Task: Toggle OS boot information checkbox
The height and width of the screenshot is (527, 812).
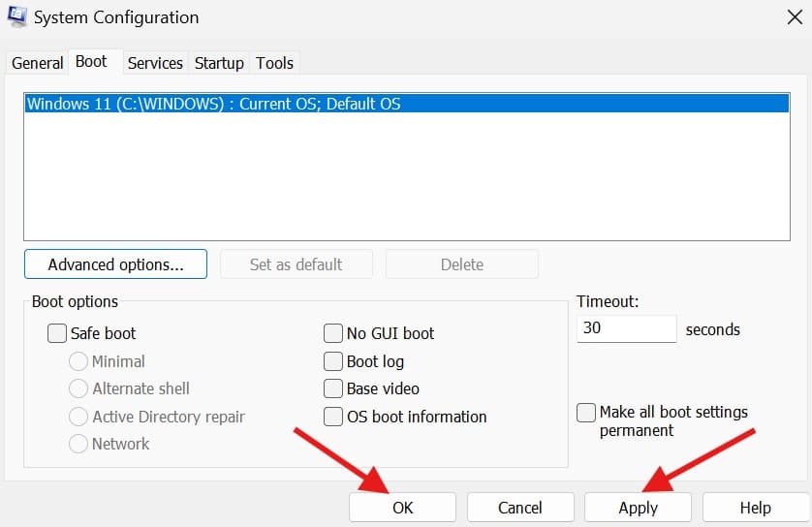Action: (x=333, y=417)
